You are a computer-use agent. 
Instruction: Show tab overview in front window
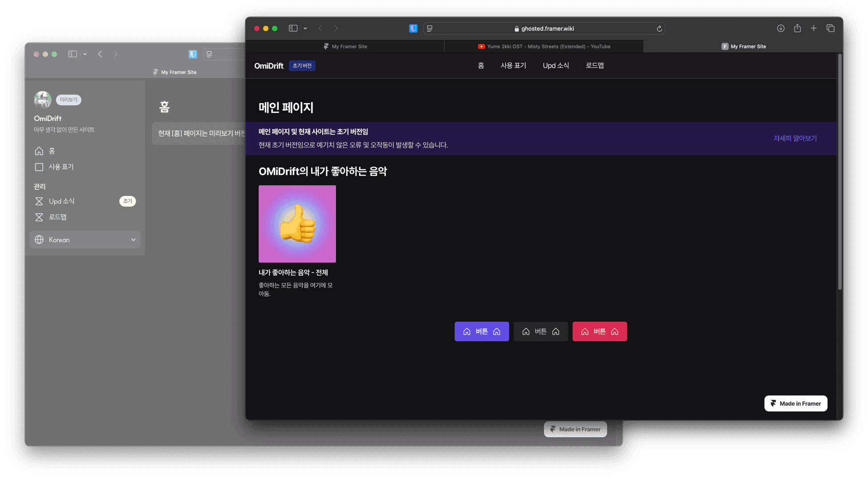[830, 28]
